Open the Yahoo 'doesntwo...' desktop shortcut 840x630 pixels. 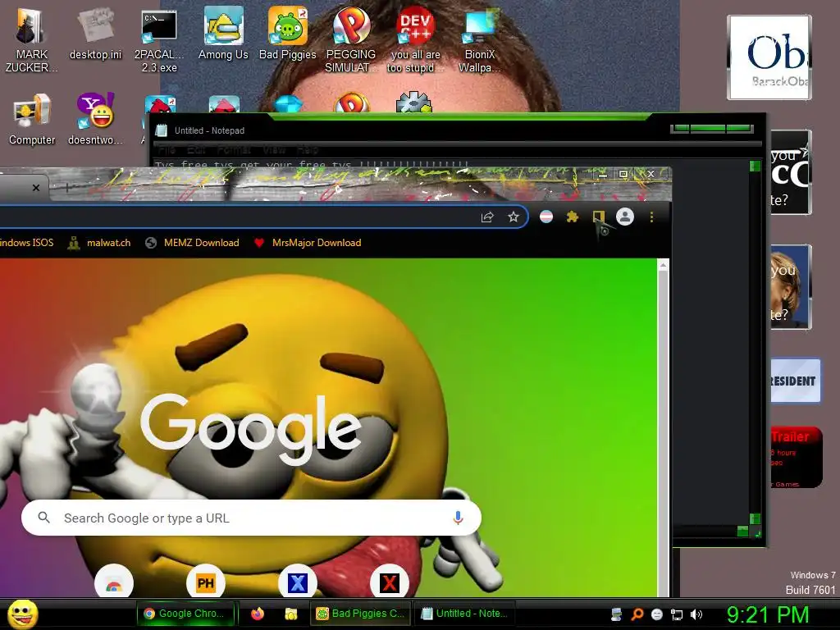[95, 120]
